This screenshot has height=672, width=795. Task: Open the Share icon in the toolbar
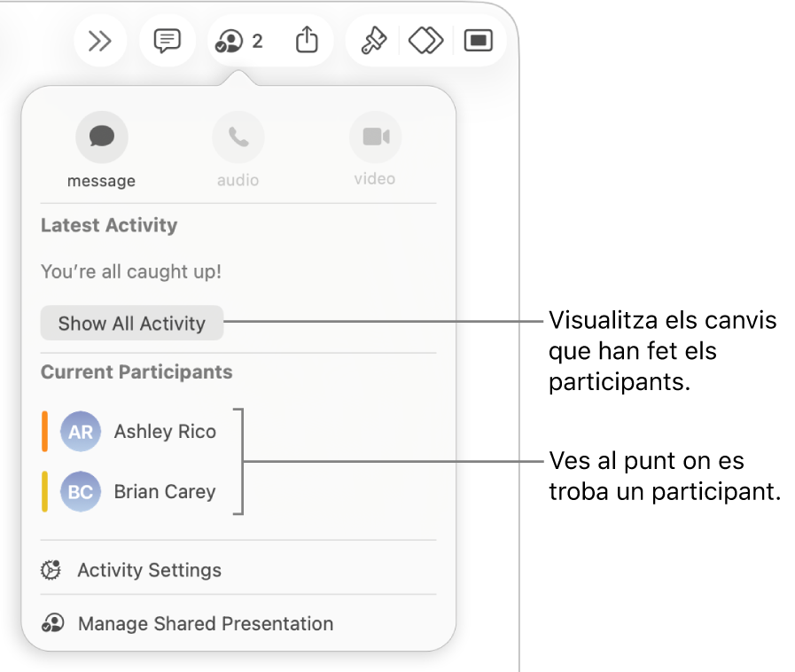point(306,40)
